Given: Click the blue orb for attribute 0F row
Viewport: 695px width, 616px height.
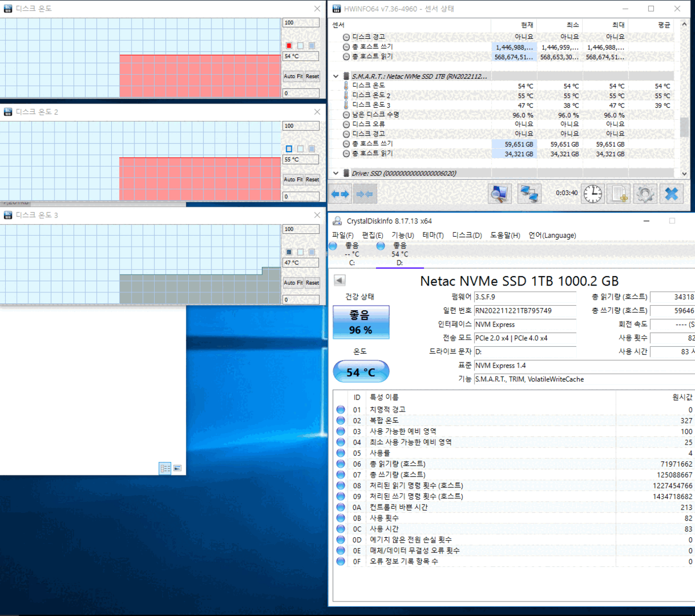Looking at the screenshot, I should pyautogui.click(x=341, y=562).
